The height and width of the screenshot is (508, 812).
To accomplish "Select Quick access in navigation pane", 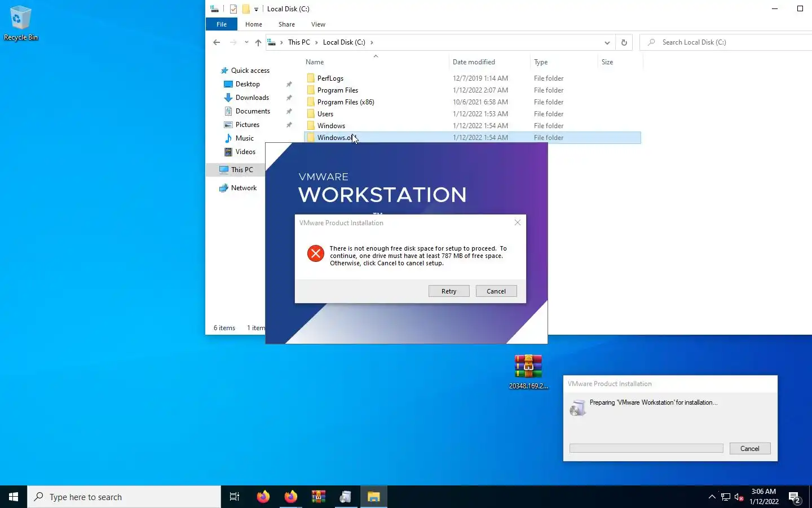I will tap(250, 71).
